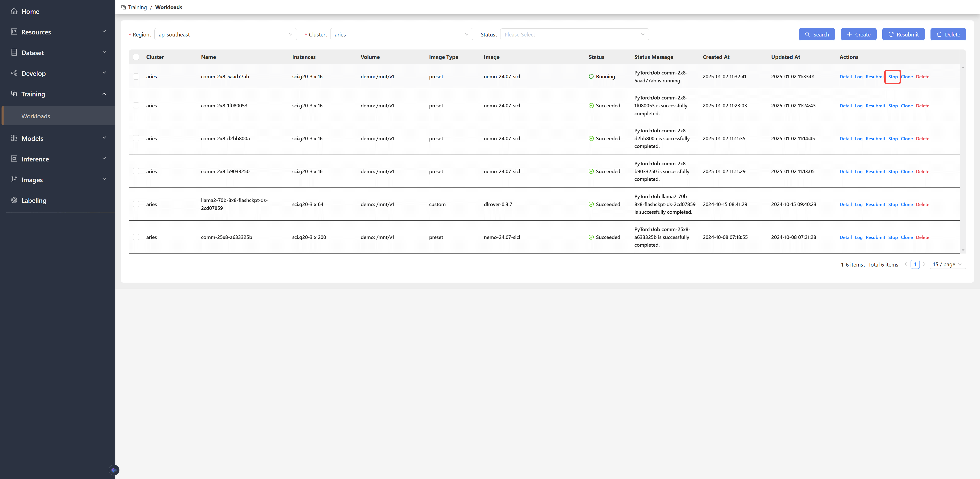The width and height of the screenshot is (980, 479).
Task: Click the Succeeded check icon for comm-2x8-d2bb800a
Action: [x=591, y=138]
